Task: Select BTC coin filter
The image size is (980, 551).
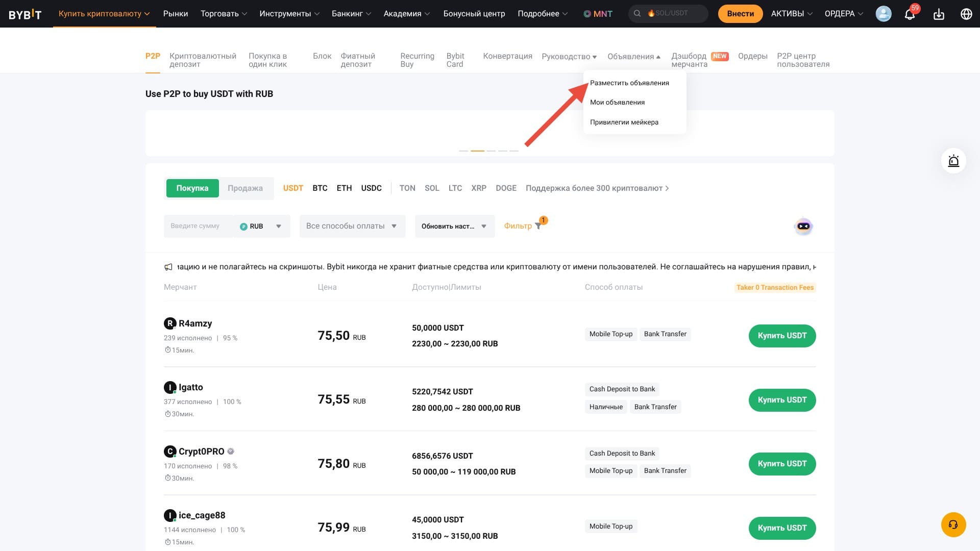Action: pyautogui.click(x=320, y=188)
